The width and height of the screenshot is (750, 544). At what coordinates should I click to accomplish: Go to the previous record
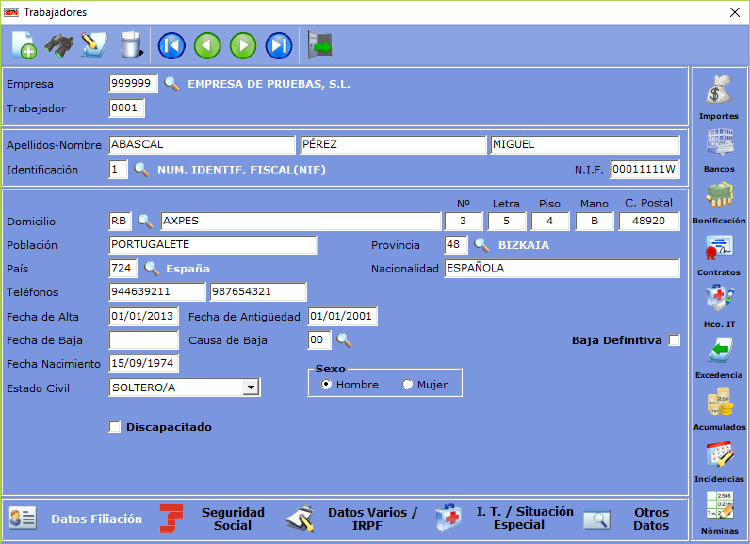click(207, 46)
